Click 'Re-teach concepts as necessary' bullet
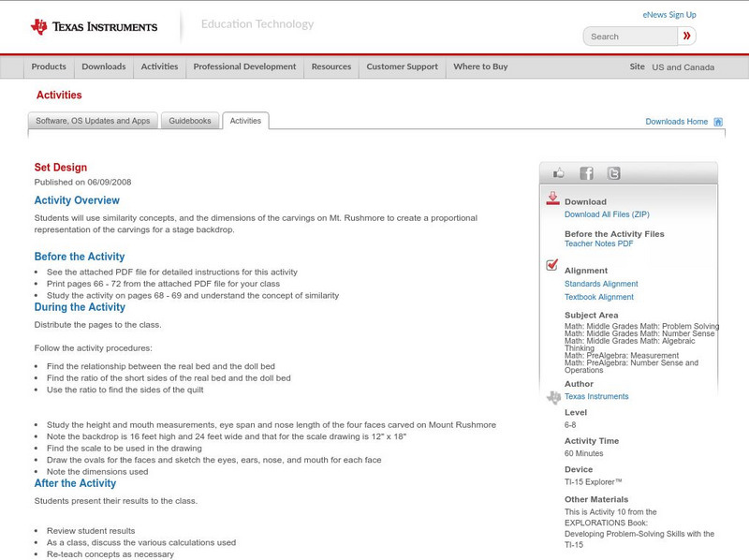 110,554
